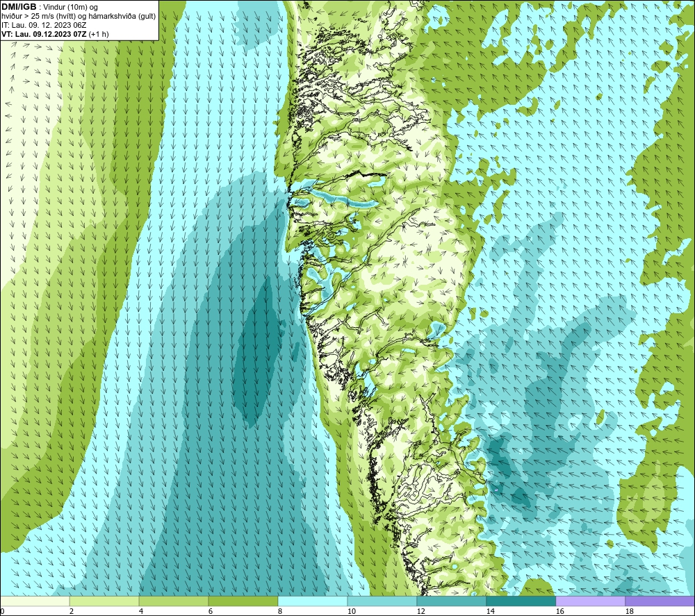Click the purple legend swatch above 18
The height and width of the screenshot is (616, 695).
(x=660, y=601)
